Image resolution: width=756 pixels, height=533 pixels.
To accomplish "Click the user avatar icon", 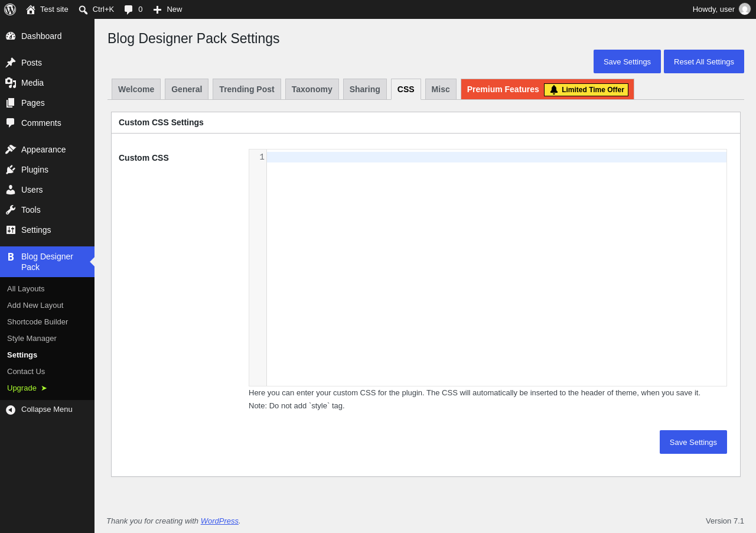I will [745, 9].
